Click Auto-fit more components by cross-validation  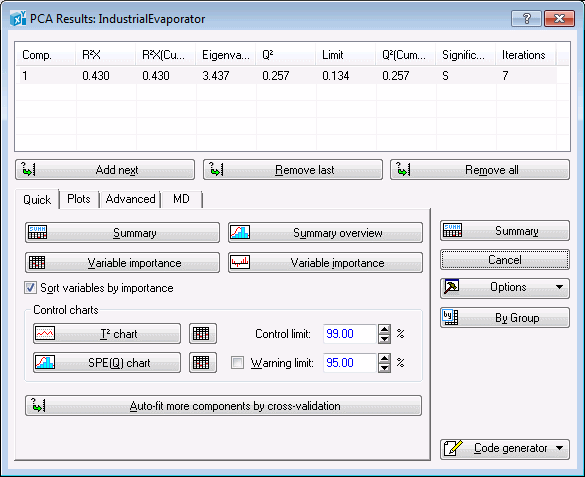[x=223, y=406]
